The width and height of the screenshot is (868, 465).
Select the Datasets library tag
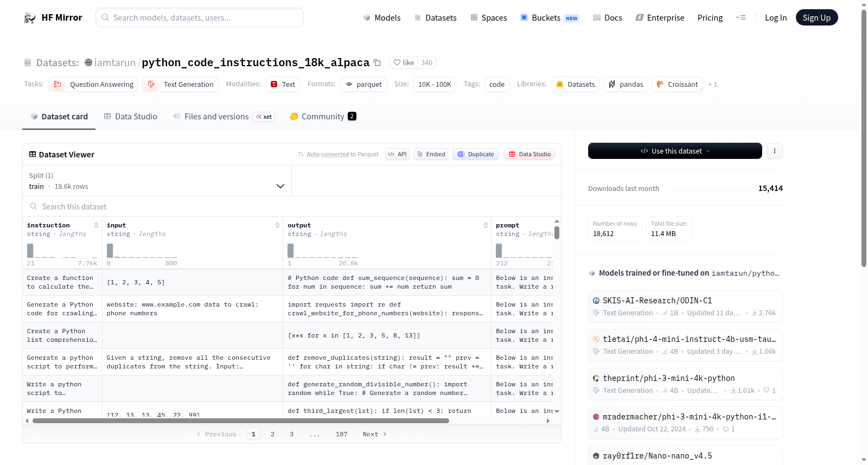576,84
